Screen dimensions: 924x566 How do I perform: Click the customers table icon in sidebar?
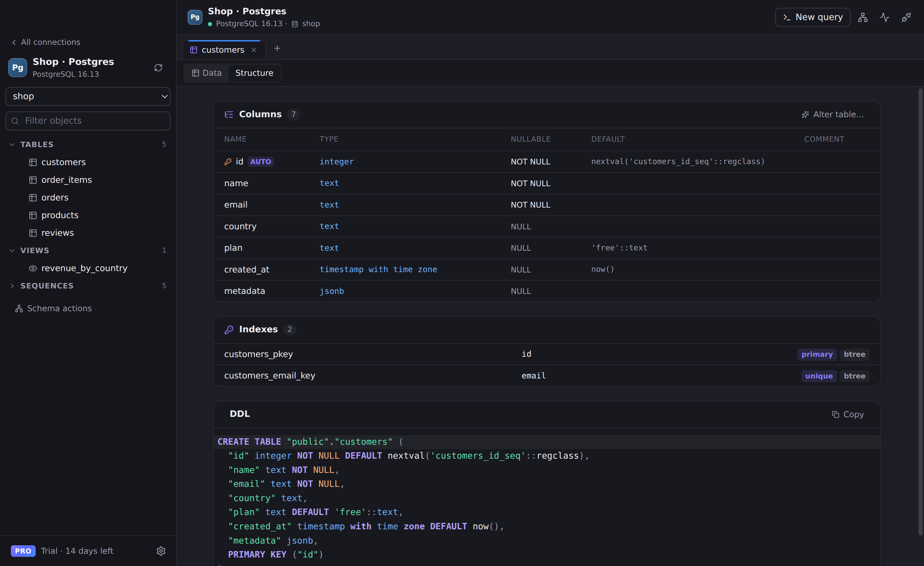click(33, 162)
